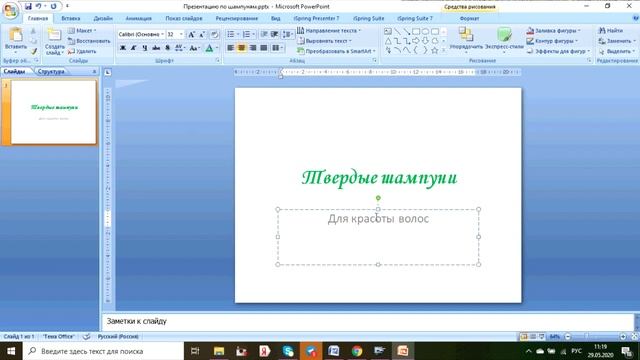This screenshot has height=360, width=640.
Task: Open Task View on taskbar
Action: (195, 351)
